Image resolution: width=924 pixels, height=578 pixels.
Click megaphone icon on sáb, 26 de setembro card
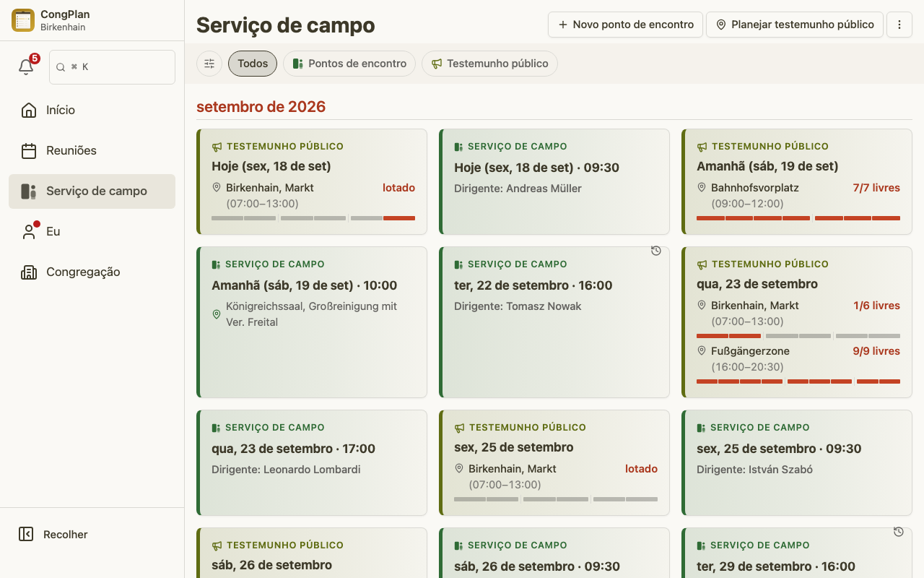click(217, 545)
